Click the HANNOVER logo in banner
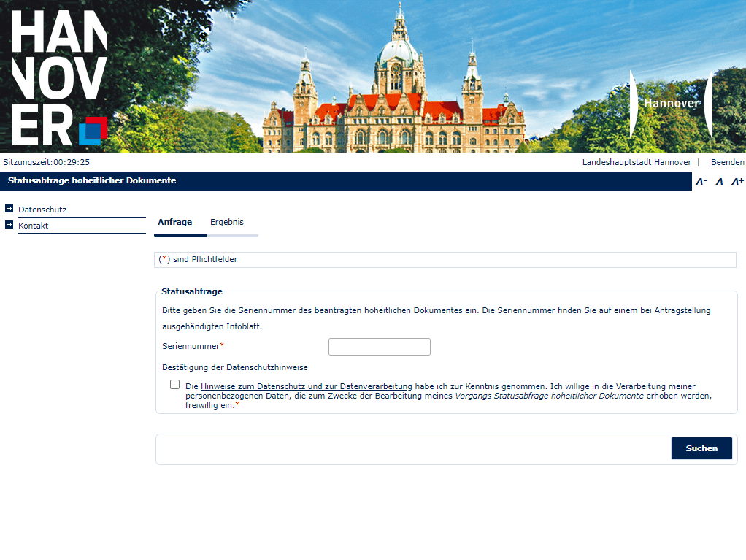The height and width of the screenshot is (560, 746). pyautogui.click(x=60, y=77)
